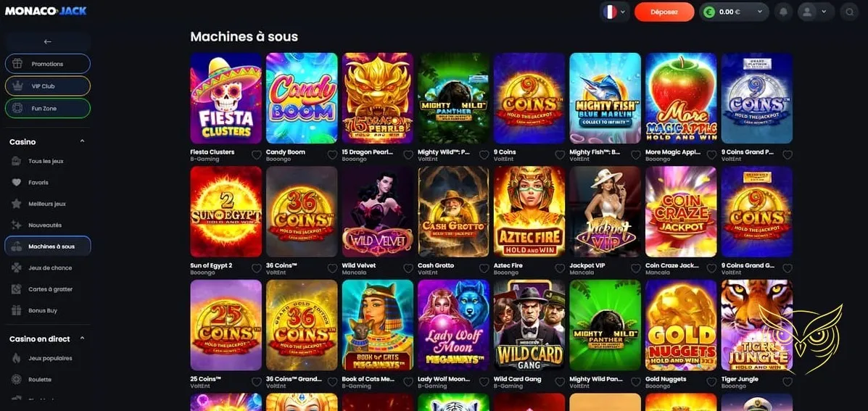The image size is (868, 411).
Task: Open the French flag language dropdown
Action: point(614,12)
